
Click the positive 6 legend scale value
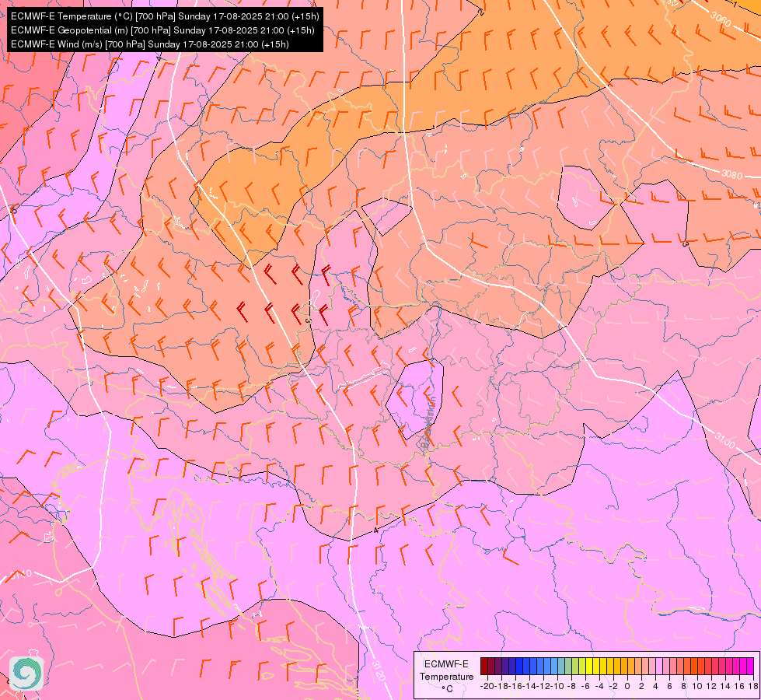coord(669,686)
